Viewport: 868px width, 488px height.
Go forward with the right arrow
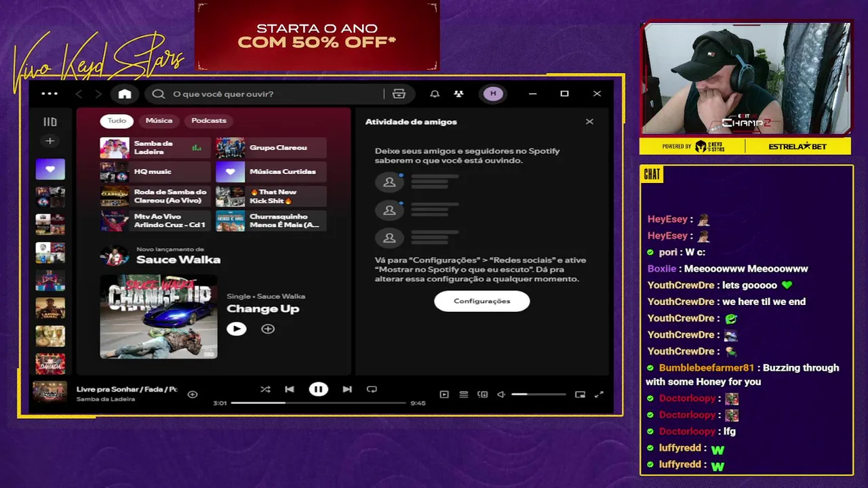[x=98, y=94]
